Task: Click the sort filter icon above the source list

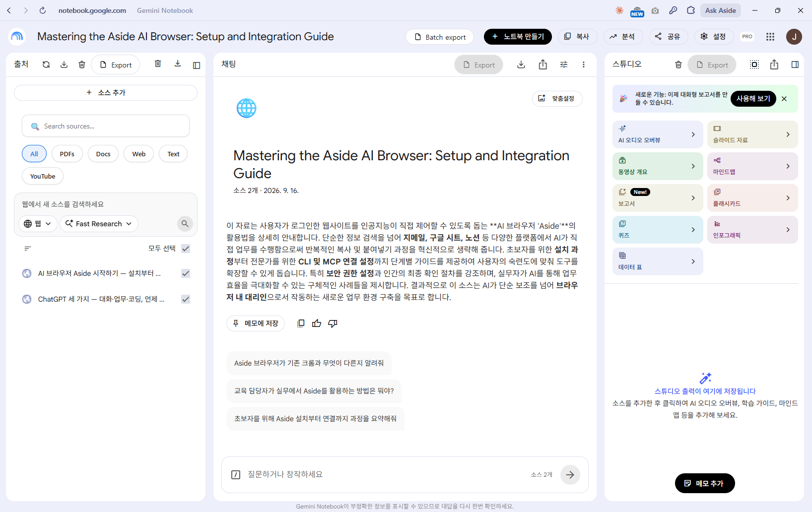Action: point(28,249)
